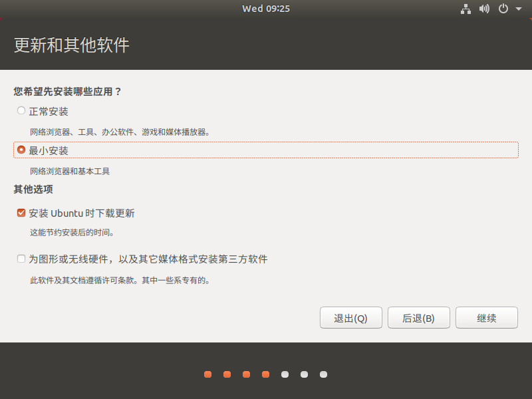Click the first orange progress dot
Screen dimensions: 532x399
point(207,374)
